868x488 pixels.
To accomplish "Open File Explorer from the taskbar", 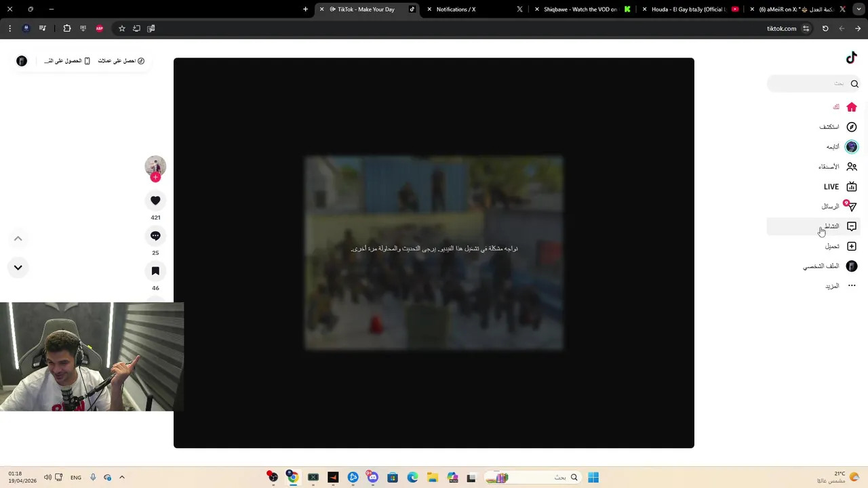I will coord(432,477).
